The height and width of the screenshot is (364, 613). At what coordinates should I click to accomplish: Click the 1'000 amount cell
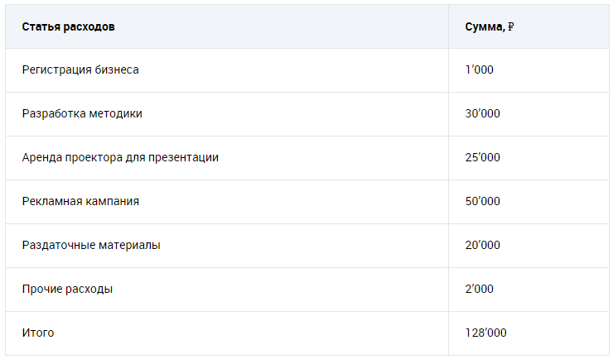(480, 70)
